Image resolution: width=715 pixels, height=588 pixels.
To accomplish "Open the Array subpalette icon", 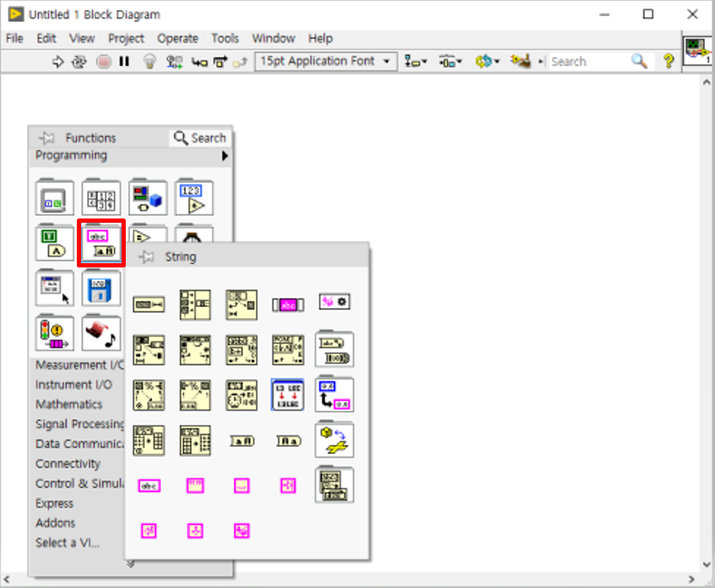I will [101, 197].
